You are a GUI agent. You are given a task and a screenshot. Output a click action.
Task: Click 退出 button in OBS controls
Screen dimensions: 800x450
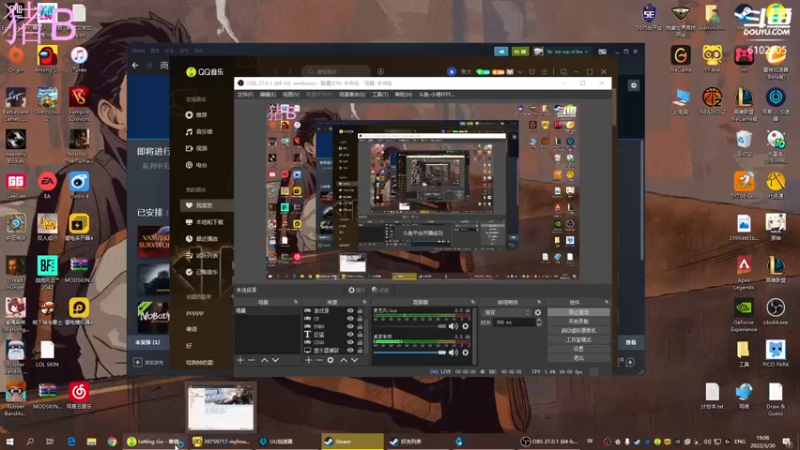pos(578,358)
